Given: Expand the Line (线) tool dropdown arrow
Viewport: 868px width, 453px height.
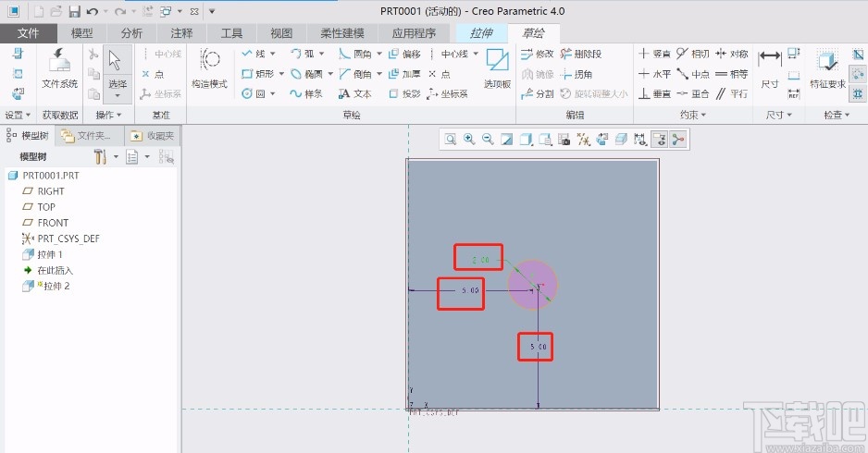Looking at the screenshot, I should [273, 54].
